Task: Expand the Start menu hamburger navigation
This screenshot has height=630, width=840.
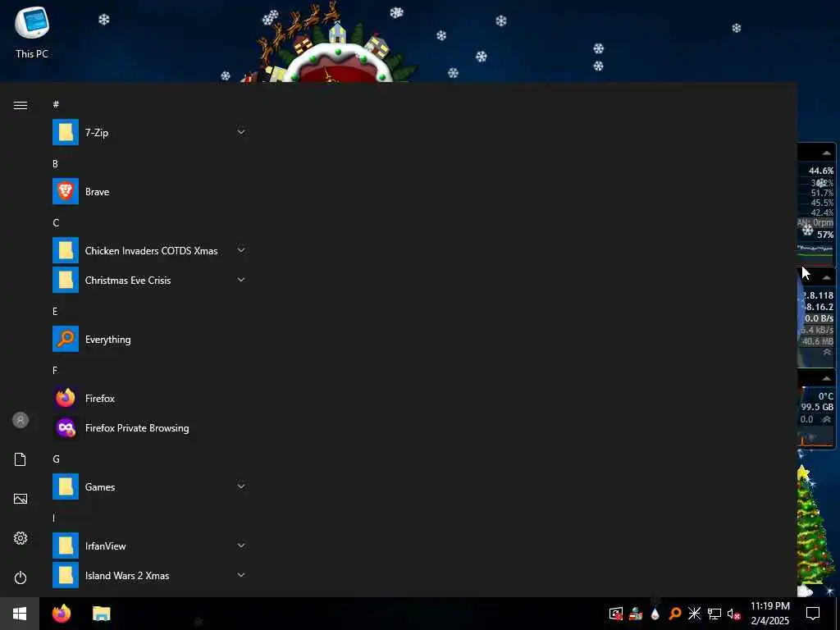Action: pos(21,105)
